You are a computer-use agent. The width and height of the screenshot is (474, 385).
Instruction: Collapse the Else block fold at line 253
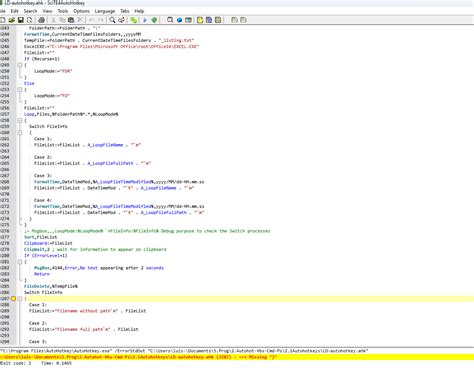point(20,90)
